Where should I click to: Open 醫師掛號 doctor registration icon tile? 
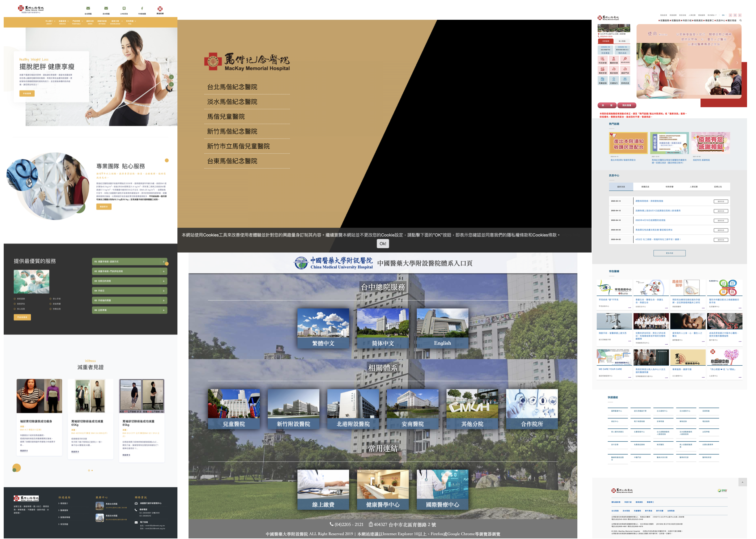[614, 60]
